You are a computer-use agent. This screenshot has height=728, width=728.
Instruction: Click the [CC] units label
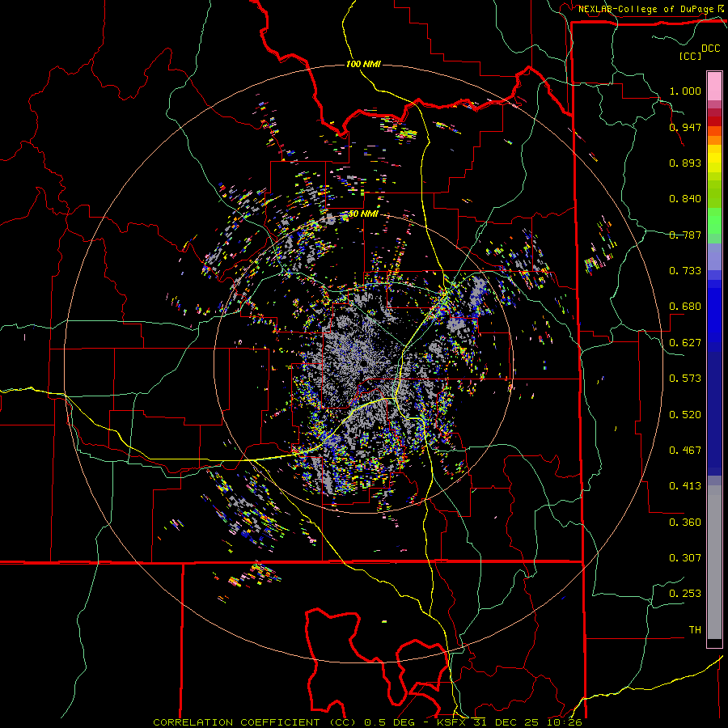point(691,56)
